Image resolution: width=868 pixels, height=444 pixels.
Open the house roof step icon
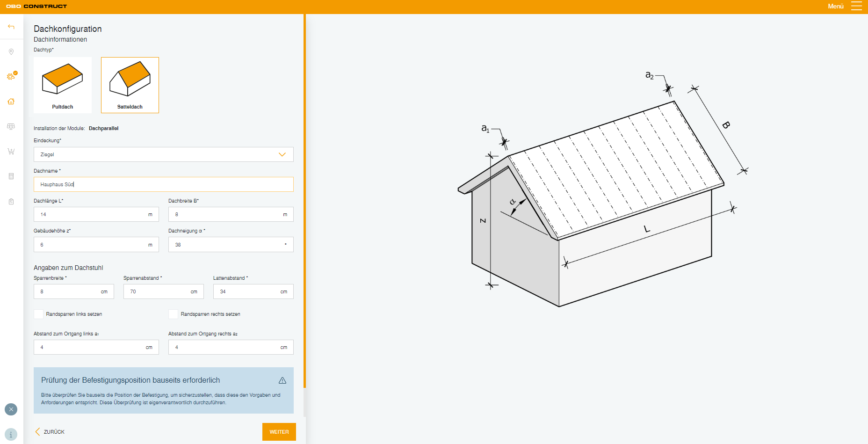(11, 102)
